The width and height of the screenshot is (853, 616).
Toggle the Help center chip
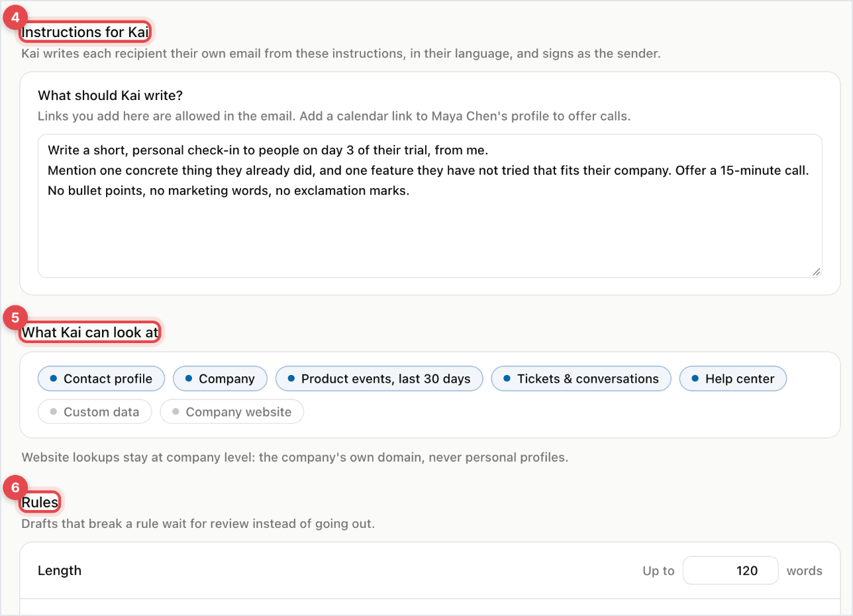pyautogui.click(x=733, y=379)
